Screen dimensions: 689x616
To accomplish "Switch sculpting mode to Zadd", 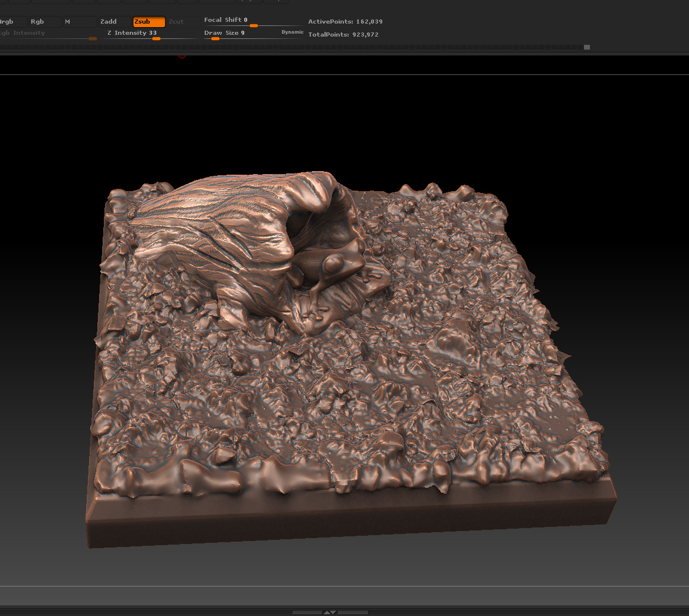I will tap(114, 22).
